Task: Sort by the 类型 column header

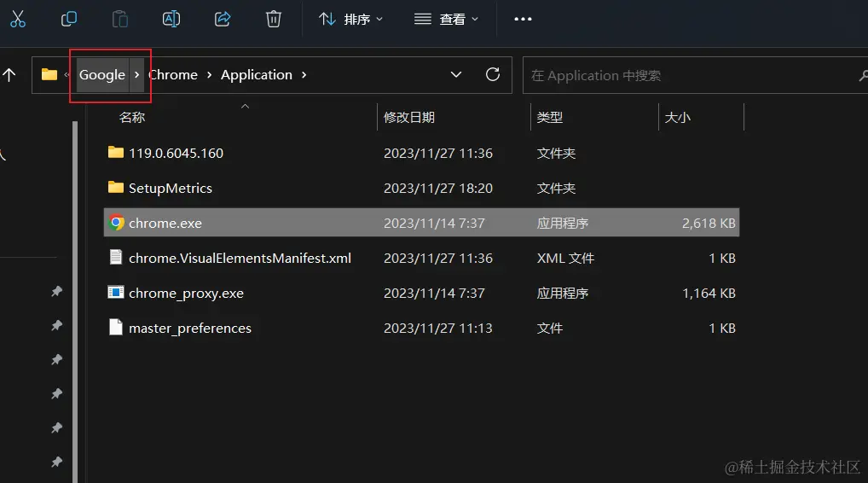Action: tap(550, 118)
